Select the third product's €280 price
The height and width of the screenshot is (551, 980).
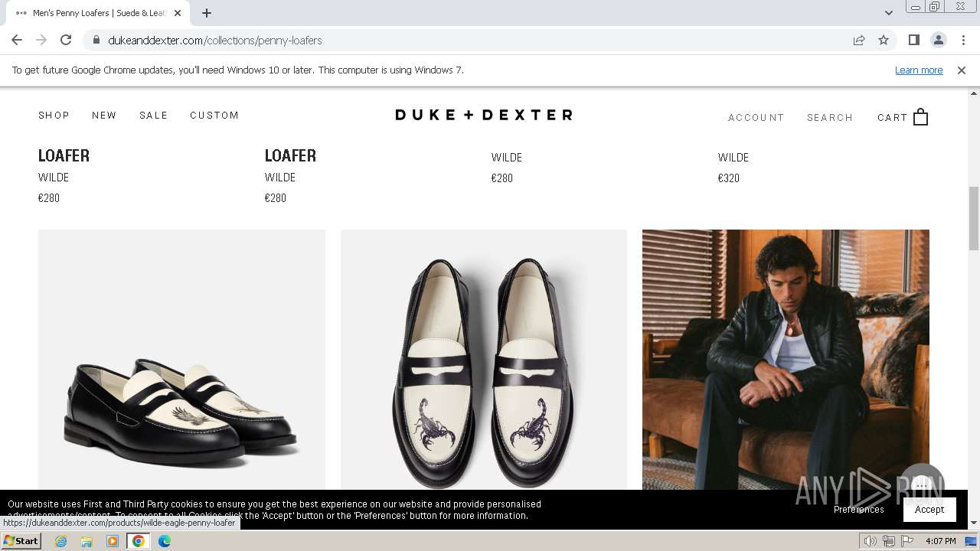pos(502,178)
